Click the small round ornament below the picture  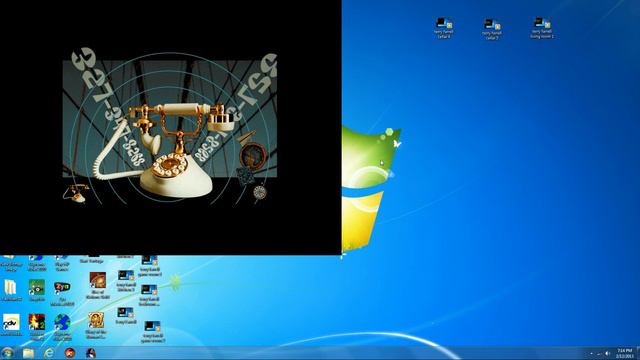click(x=260, y=192)
